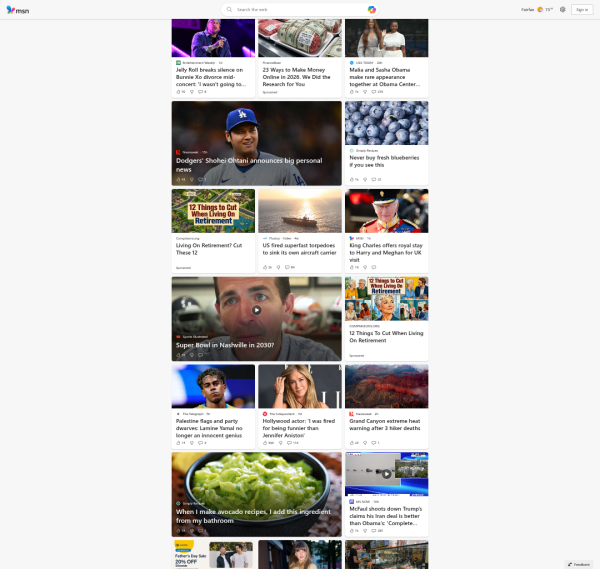Viewport: 600px width, 569px height.
Task: Click the Search the web field
Action: point(300,10)
